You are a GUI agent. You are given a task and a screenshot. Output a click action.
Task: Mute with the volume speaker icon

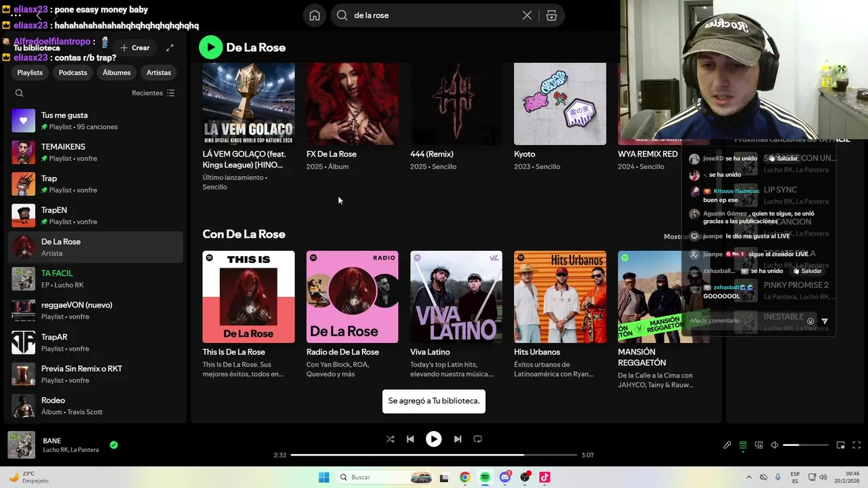point(774,445)
